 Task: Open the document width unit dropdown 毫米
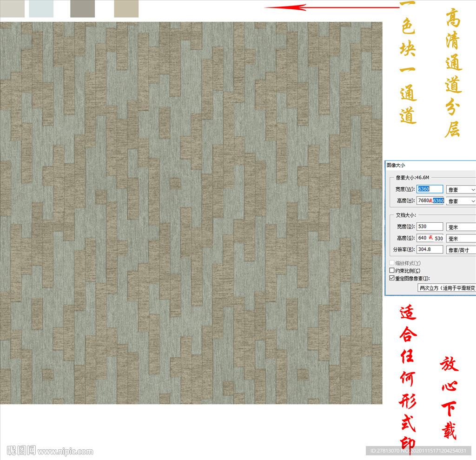461,227
